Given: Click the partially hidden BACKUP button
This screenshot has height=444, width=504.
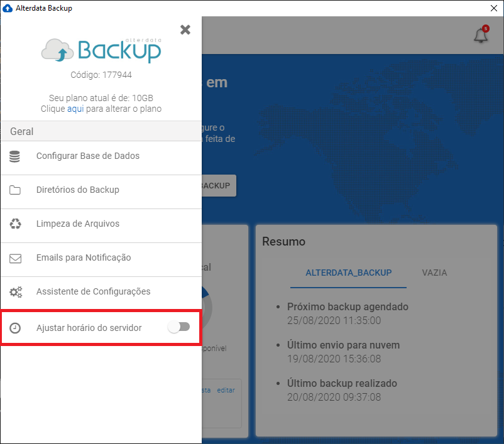Looking at the screenshot, I should tap(219, 185).
